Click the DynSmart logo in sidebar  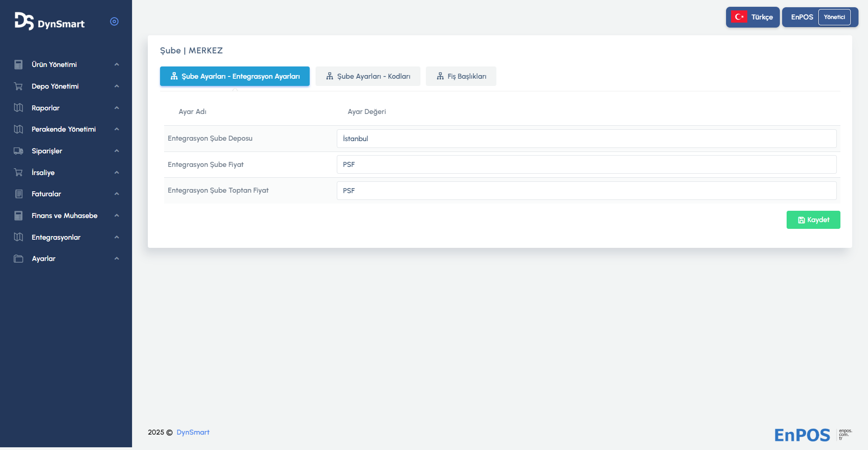(x=49, y=22)
